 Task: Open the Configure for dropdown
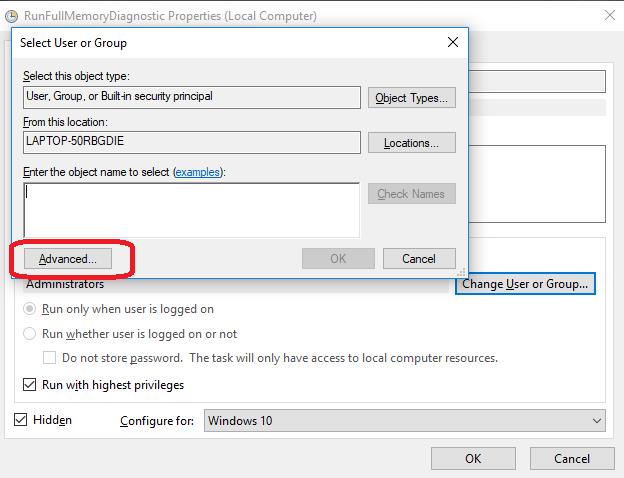point(405,421)
